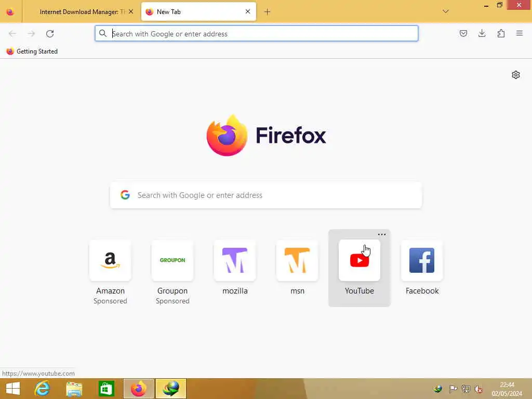The height and width of the screenshot is (399, 532).
Task: Click the Google logo in search box
Action: point(125,195)
